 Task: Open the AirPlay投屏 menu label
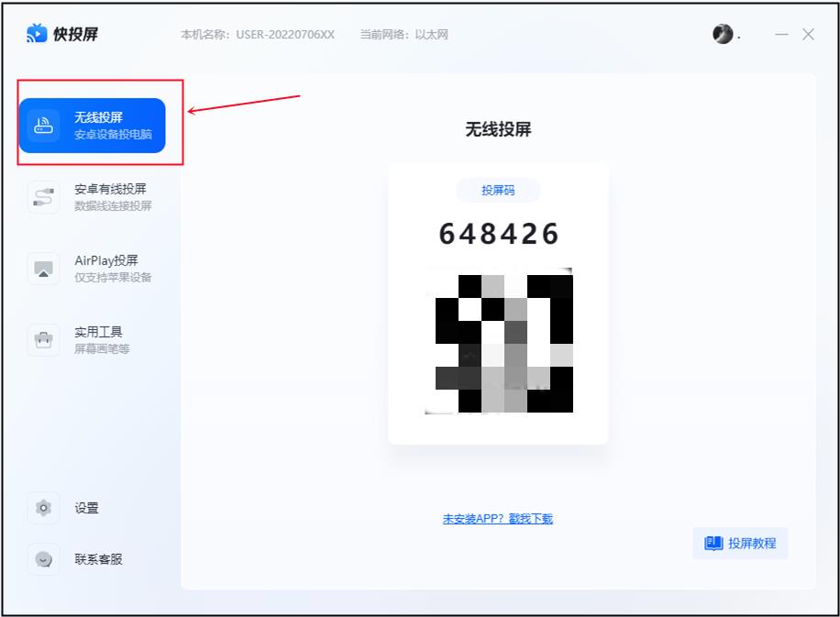pyautogui.click(x=106, y=260)
